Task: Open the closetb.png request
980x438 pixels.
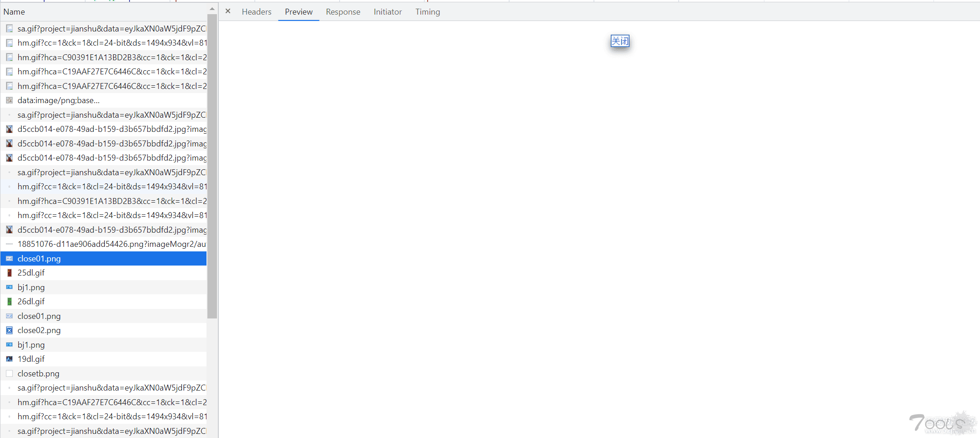Action: point(103,374)
